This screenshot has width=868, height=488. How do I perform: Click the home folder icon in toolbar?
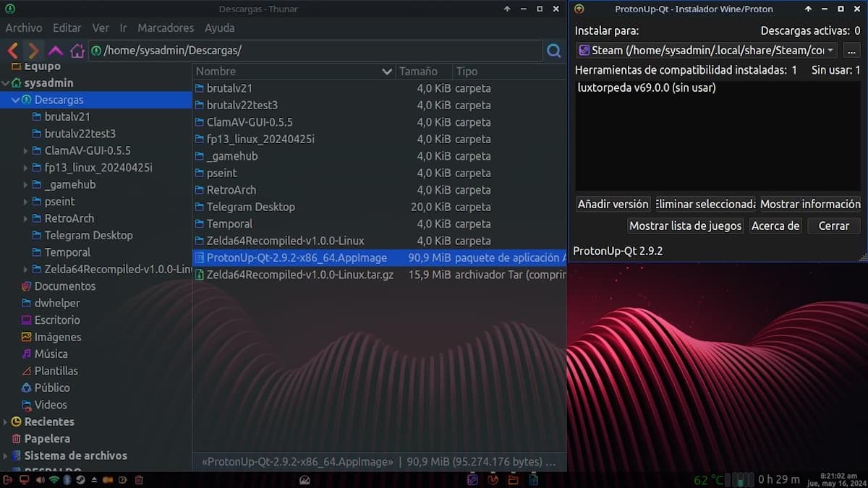[77, 51]
